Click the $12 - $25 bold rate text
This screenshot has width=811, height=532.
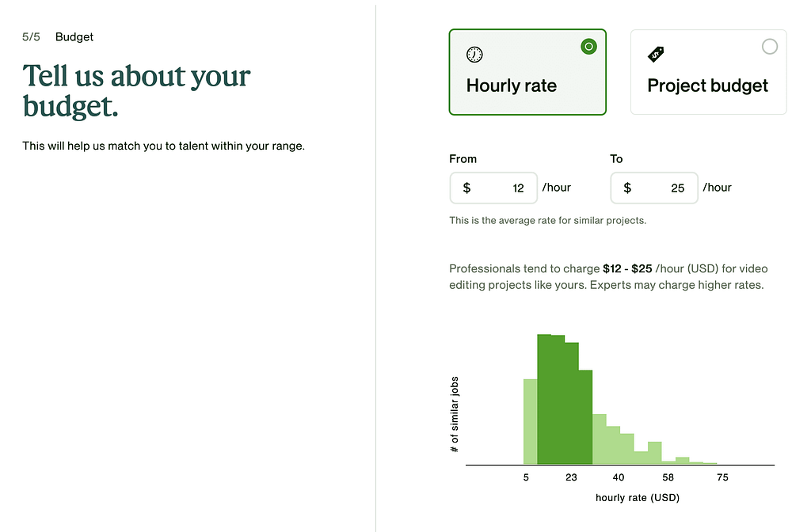point(627,269)
